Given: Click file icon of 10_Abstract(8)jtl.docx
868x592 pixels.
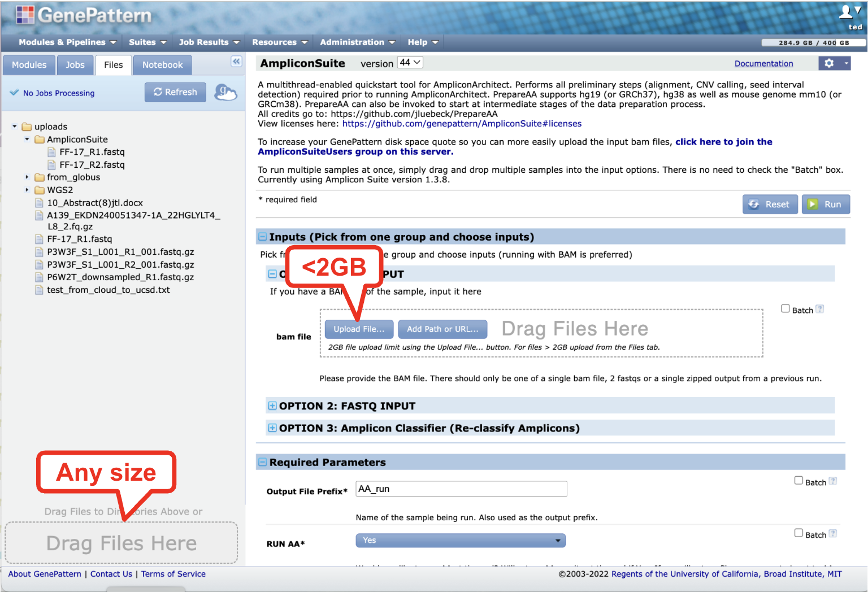Looking at the screenshot, I should click(40, 203).
